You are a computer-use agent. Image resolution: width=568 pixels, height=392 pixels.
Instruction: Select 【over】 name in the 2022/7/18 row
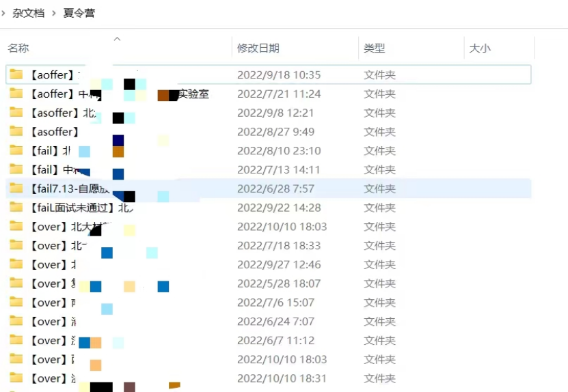(49, 245)
